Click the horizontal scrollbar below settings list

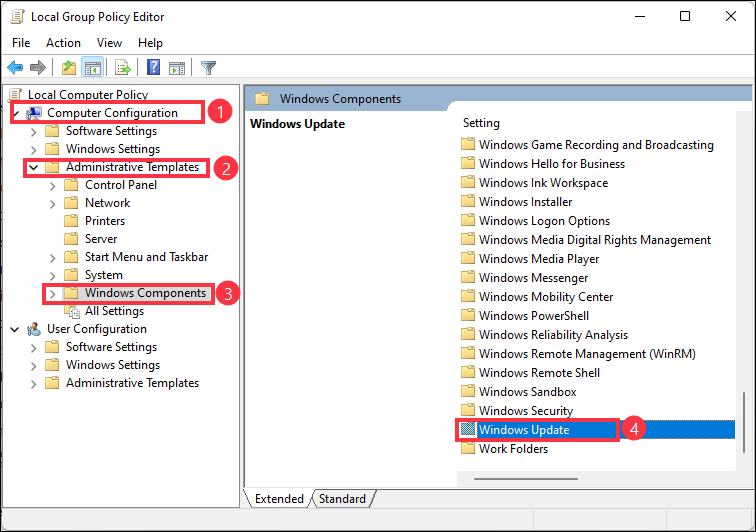[x=526, y=479]
